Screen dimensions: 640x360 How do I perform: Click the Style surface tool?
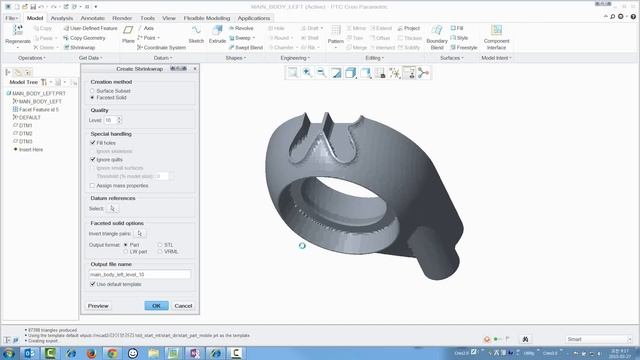[x=459, y=38]
